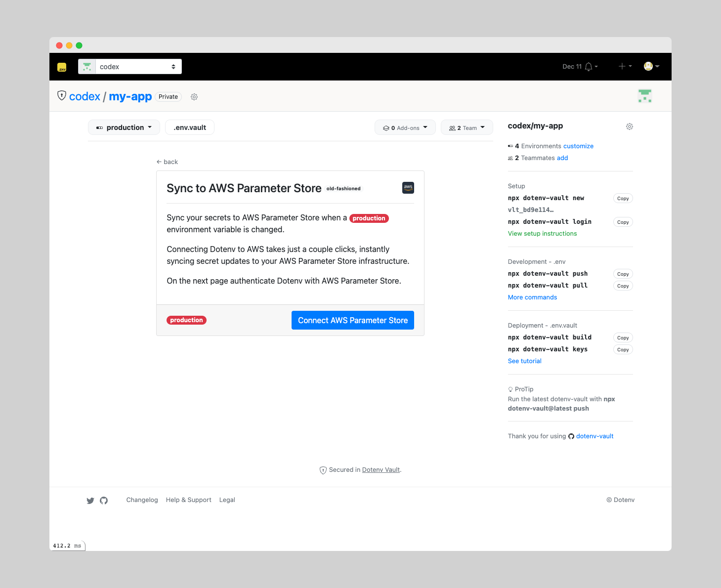
Task: Open Legal footer link
Action: [227, 500]
